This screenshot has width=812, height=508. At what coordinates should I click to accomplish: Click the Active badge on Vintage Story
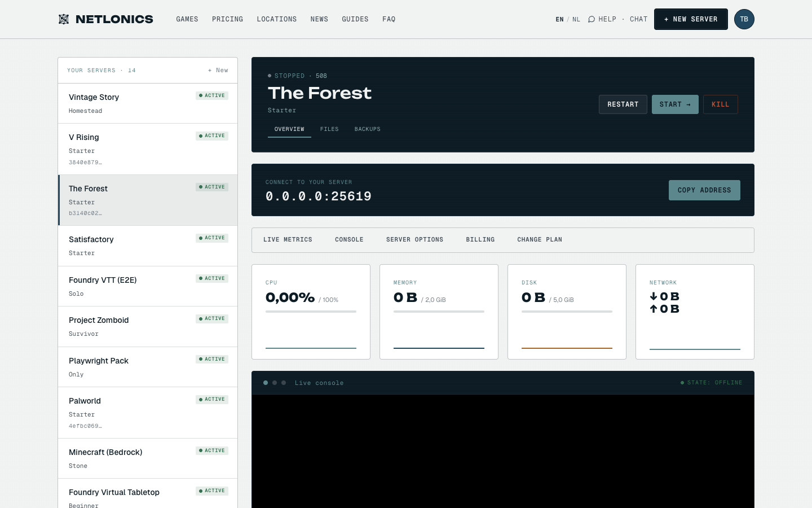(x=212, y=96)
